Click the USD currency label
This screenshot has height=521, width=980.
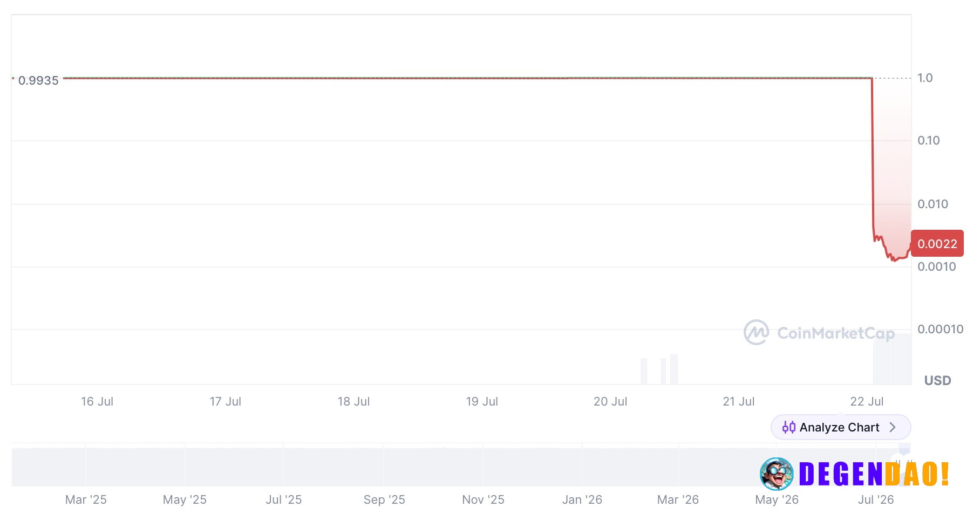[x=937, y=380]
